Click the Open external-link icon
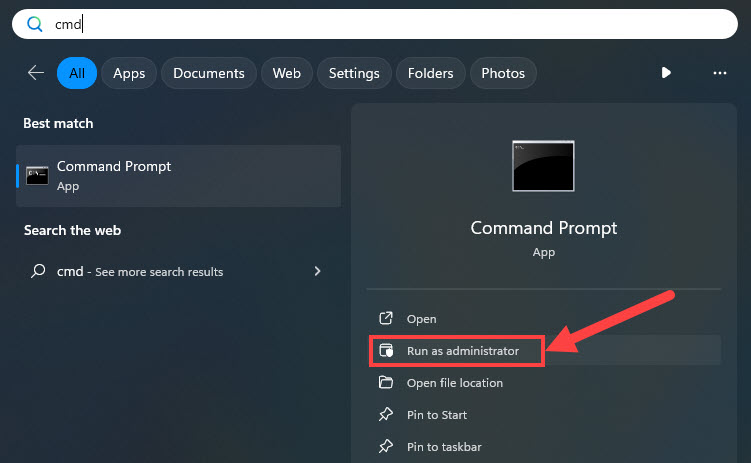Viewport: 751px width, 463px height. [386, 318]
